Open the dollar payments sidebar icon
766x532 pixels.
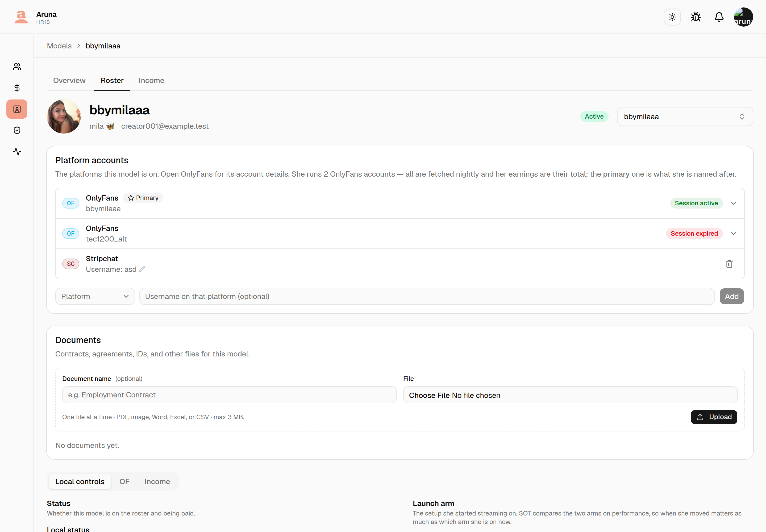pos(17,88)
